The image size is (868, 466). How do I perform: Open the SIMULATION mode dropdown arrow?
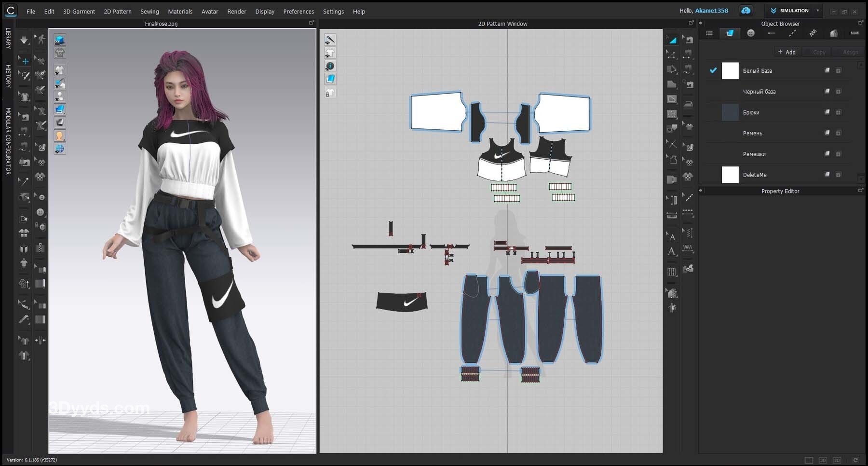(817, 11)
